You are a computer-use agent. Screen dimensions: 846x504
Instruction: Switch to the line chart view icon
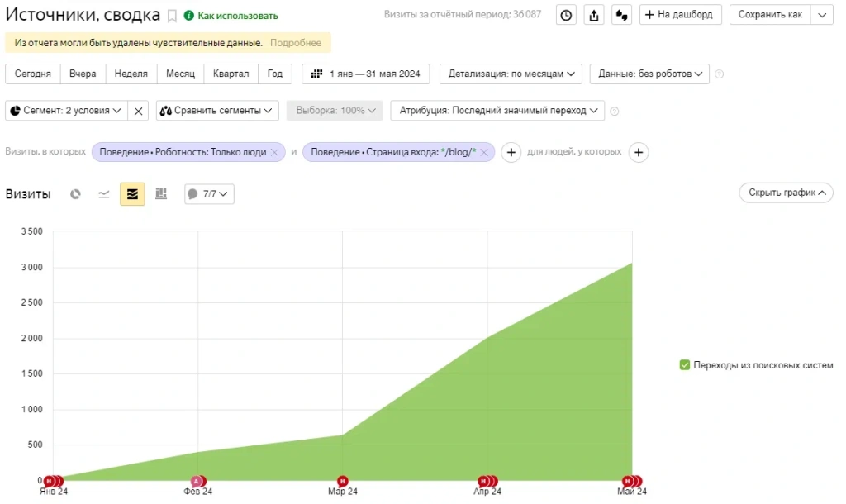pyautogui.click(x=104, y=194)
